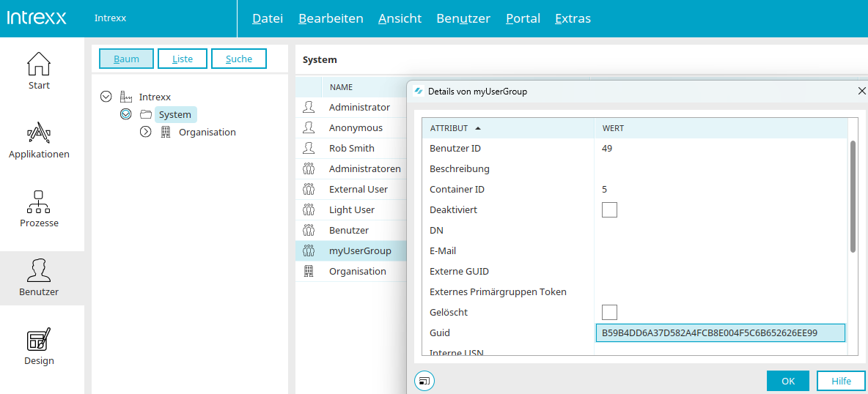Select the Benutzer module icon
The height and width of the screenshot is (394, 868).
click(39, 270)
